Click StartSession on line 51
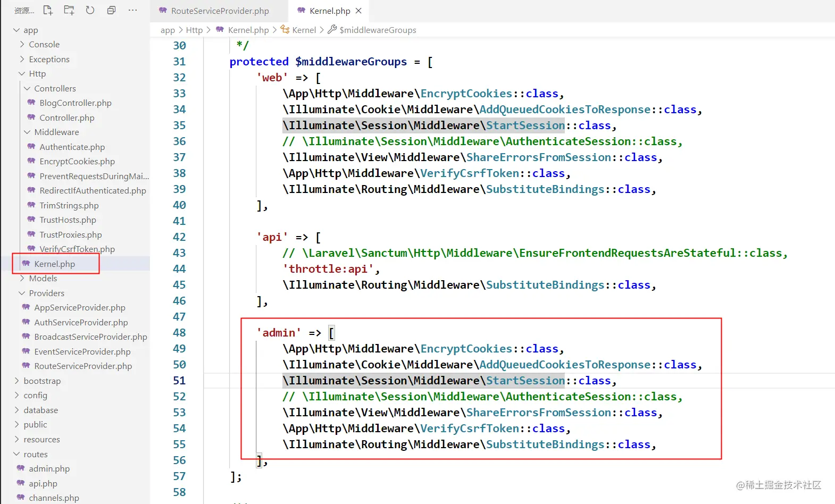835x504 pixels. coord(525,381)
